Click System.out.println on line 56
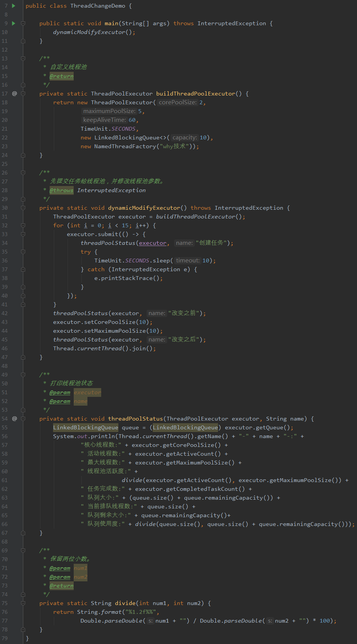This screenshot has height=644, width=357. coord(84,436)
